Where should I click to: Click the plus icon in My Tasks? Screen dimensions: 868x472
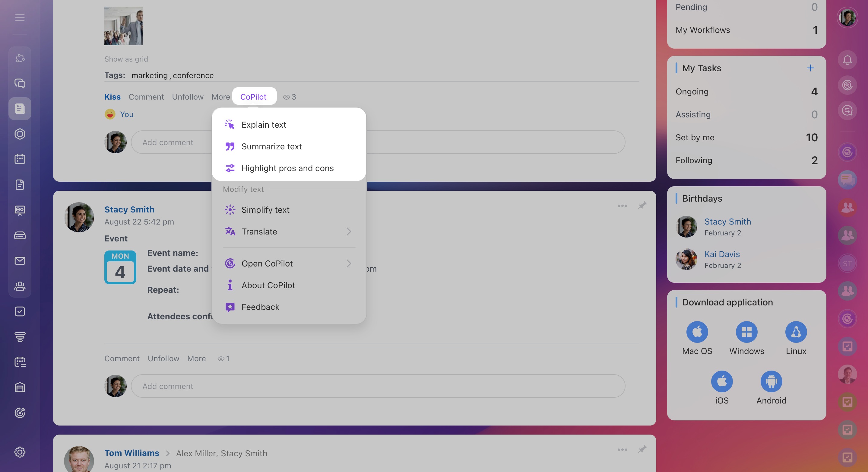(810, 68)
